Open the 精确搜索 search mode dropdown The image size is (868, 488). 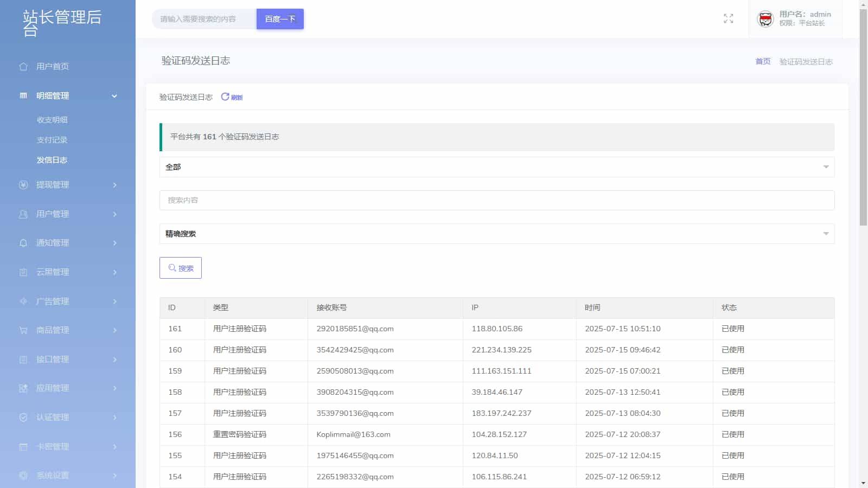tap(496, 234)
